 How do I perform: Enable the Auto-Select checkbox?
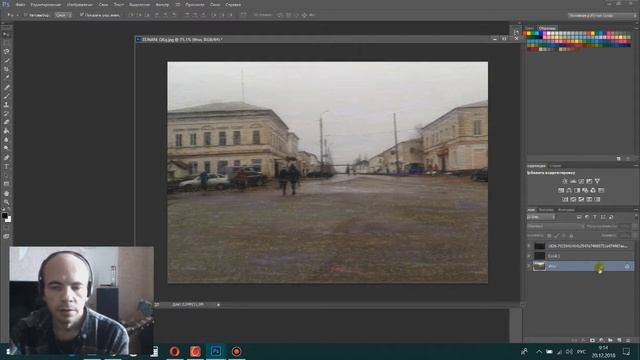[25, 15]
